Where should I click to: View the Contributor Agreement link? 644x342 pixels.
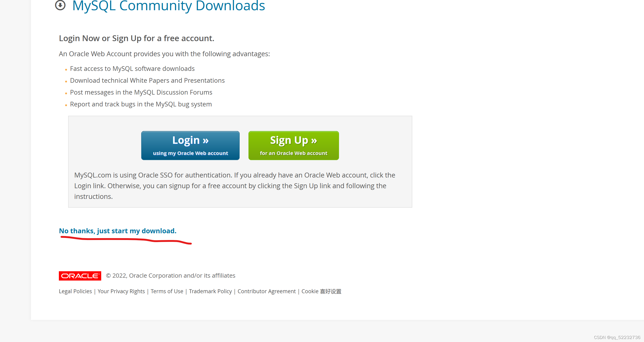(266, 291)
